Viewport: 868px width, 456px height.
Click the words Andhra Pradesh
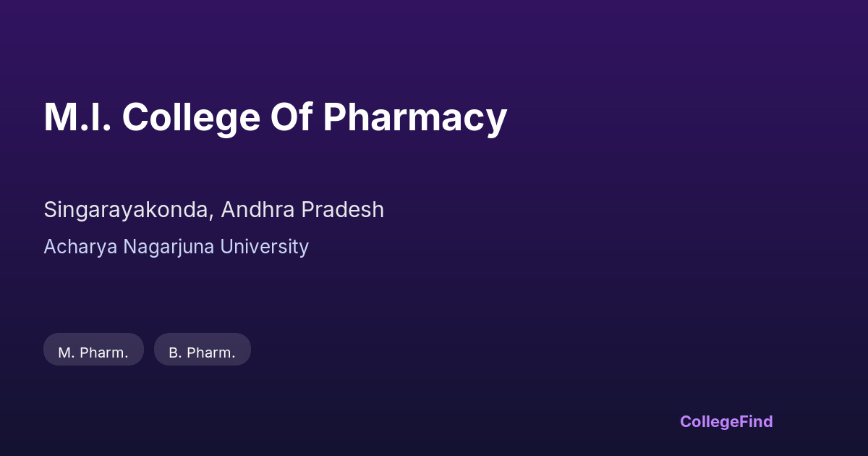(x=302, y=210)
